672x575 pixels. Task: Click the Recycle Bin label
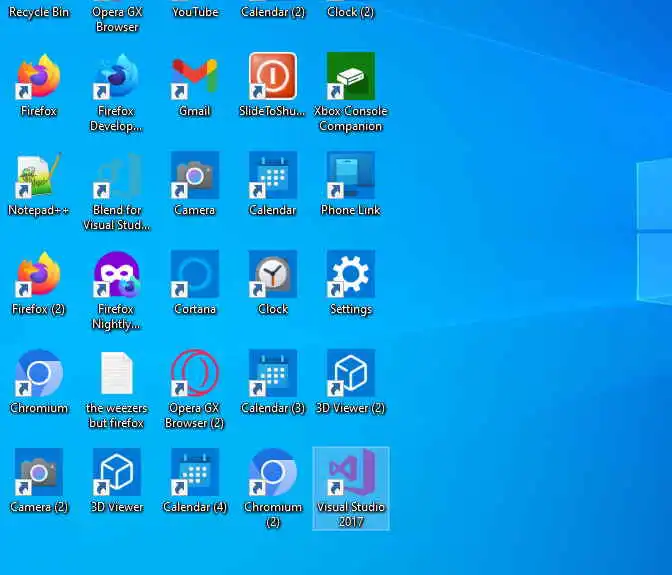[x=39, y=12]
